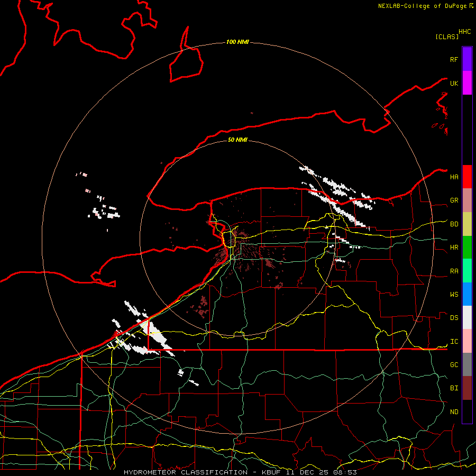This screenshot has height=476, width=476.
Task: Select the gray GC legend swatch
Action: [x=467, y=364]
